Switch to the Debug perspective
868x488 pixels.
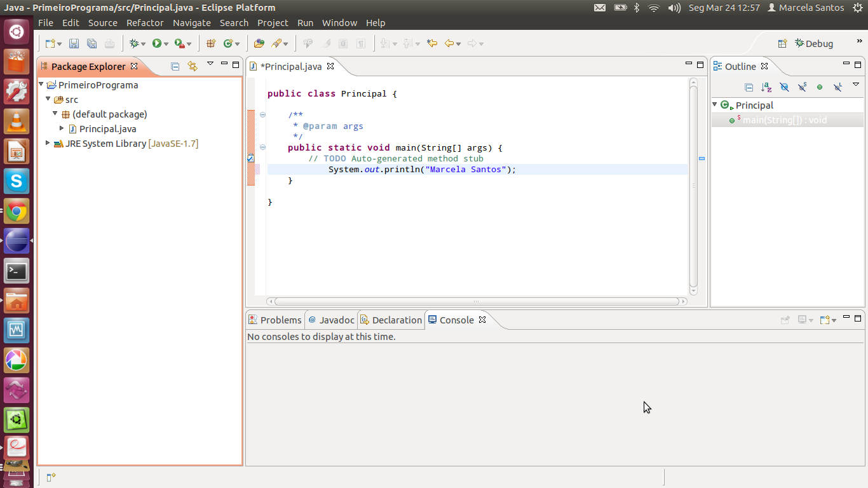coord(813,44)
